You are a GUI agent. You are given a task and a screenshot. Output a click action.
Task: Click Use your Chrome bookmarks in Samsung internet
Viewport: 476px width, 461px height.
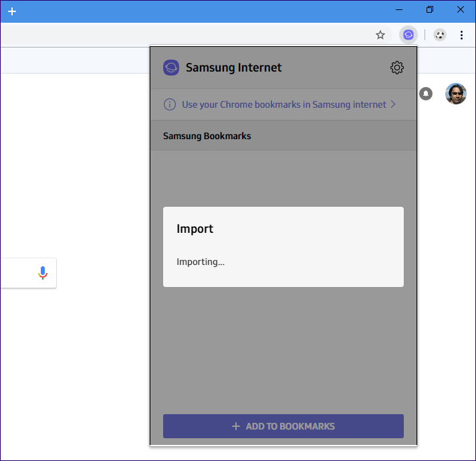tap(284, 104)
